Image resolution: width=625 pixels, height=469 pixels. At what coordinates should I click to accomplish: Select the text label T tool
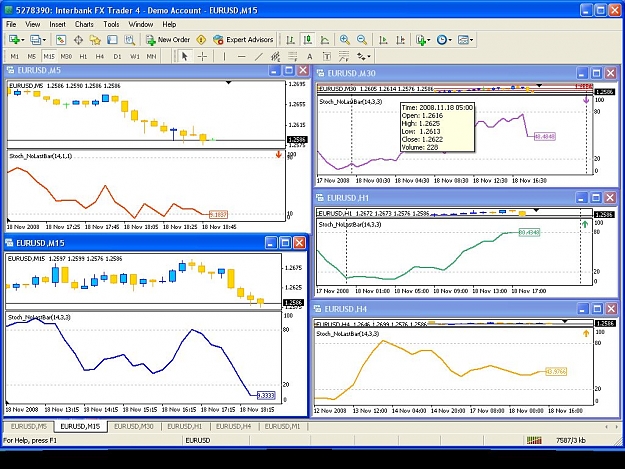click(326, 57)
